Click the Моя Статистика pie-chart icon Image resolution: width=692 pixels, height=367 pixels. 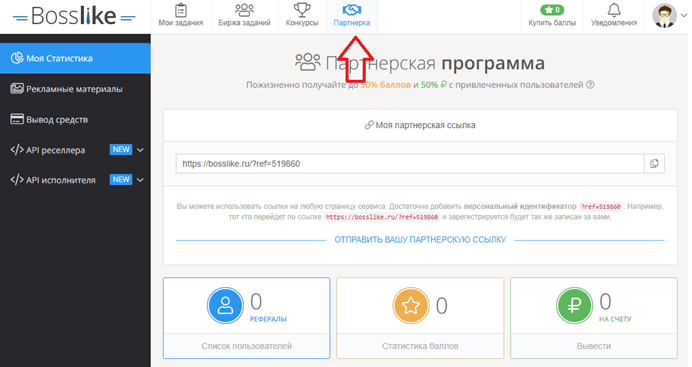point(17,58)
